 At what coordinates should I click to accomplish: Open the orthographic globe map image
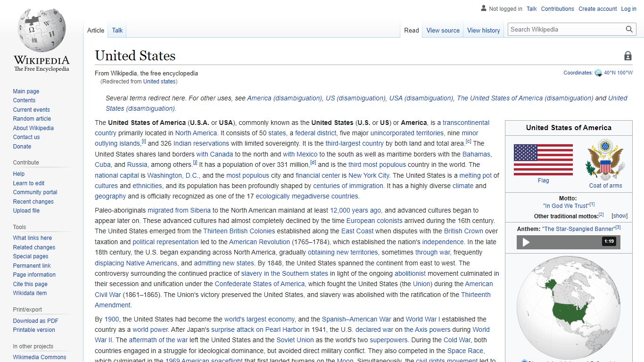click(x=569, y=307)
